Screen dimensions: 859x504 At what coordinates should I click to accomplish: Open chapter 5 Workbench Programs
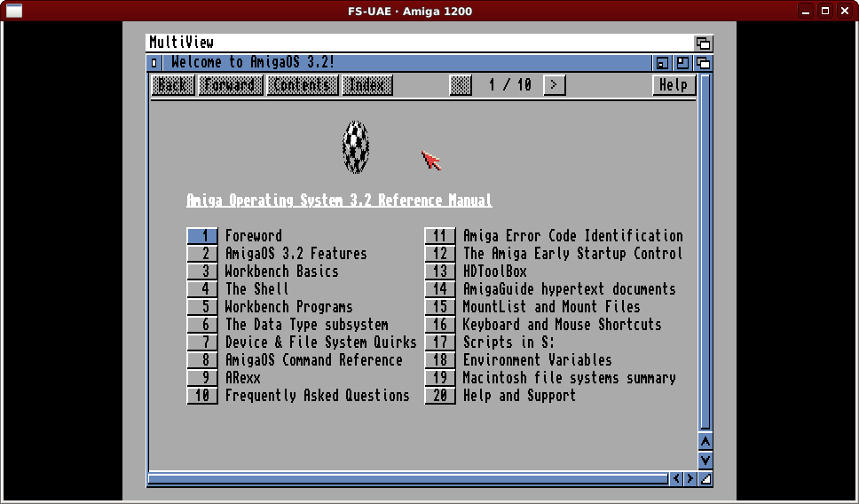tap(202, 307)
